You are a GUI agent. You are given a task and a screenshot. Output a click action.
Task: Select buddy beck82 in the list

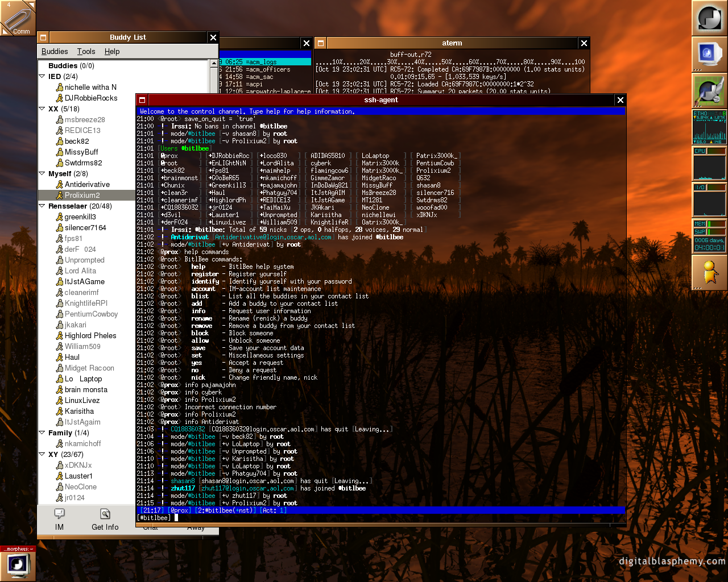click(x=86, y=142)
